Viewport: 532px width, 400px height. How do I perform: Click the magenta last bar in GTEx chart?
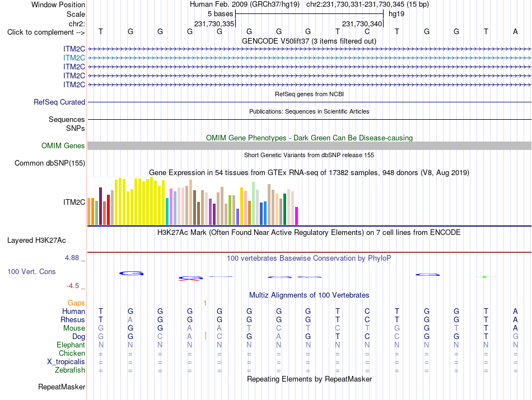pyautogui.click(x=297, y=216)
